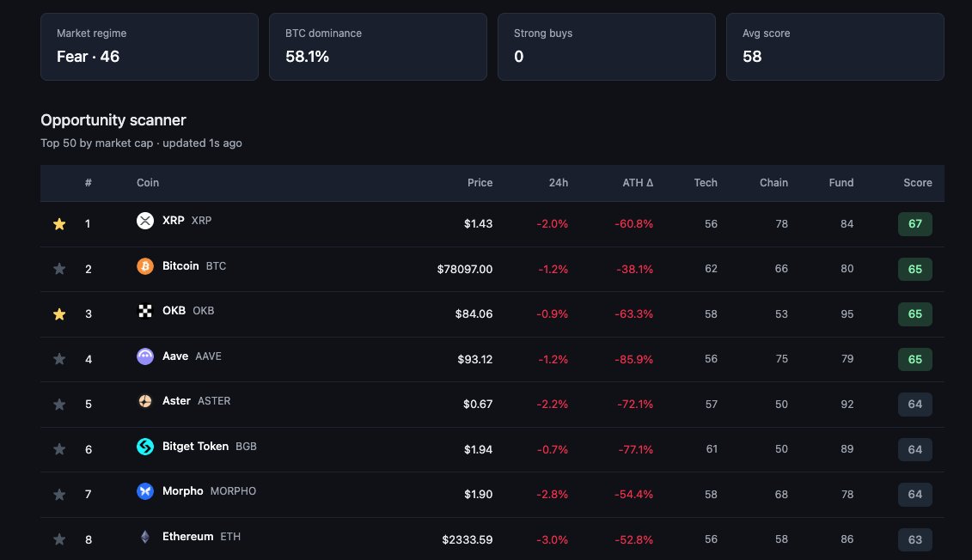Sort by the Fund column header
972x560 pixels.
click(841, 183)
